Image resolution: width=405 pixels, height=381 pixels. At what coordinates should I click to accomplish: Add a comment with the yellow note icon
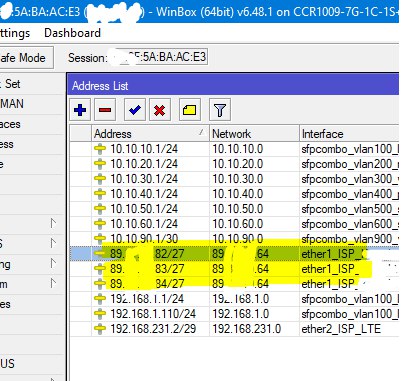[189, 110]
